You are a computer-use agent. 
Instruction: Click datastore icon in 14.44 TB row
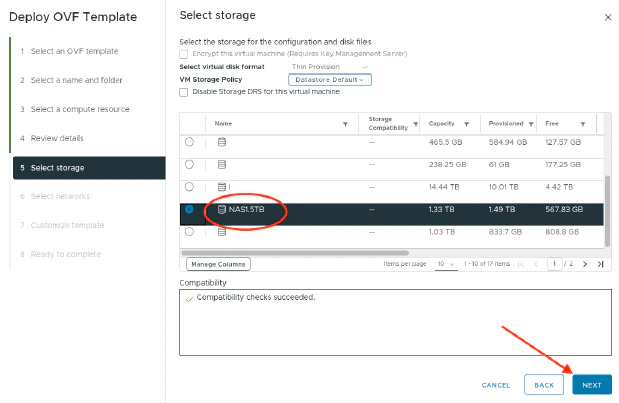tap(222, 187)
